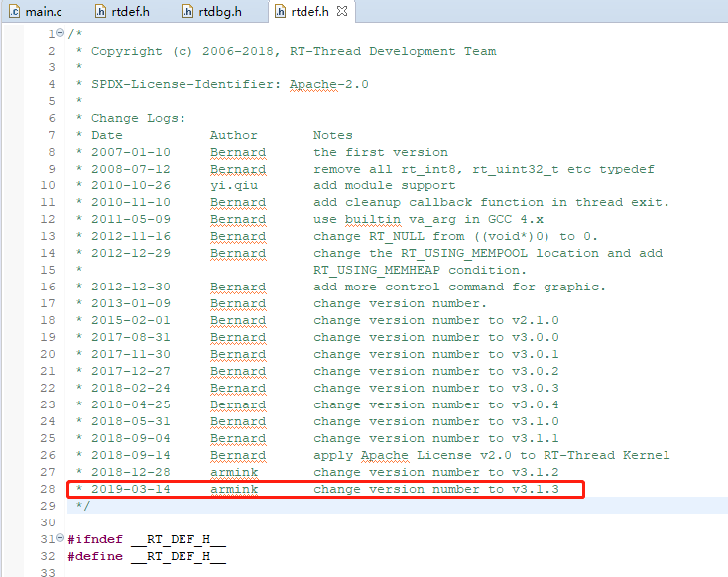This screenshot has height=577, width=728.
Task: Click the word Copyright on line 2
Action: click(126, 51)
